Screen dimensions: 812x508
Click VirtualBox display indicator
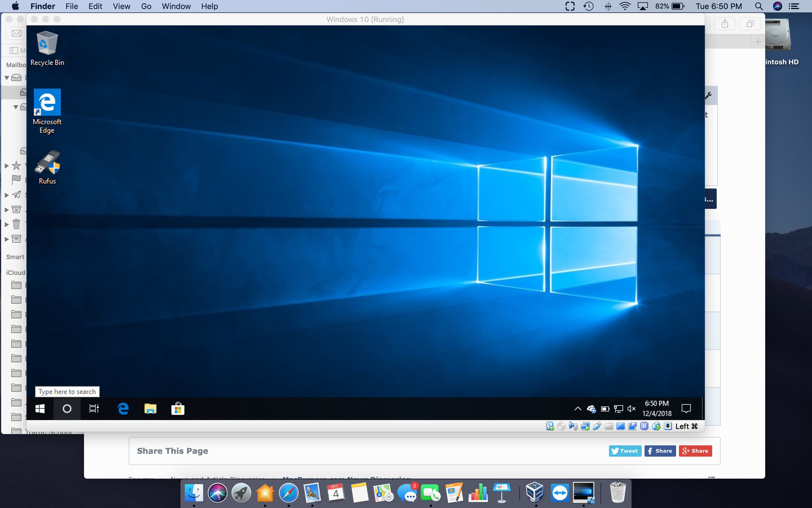point(621,426)
